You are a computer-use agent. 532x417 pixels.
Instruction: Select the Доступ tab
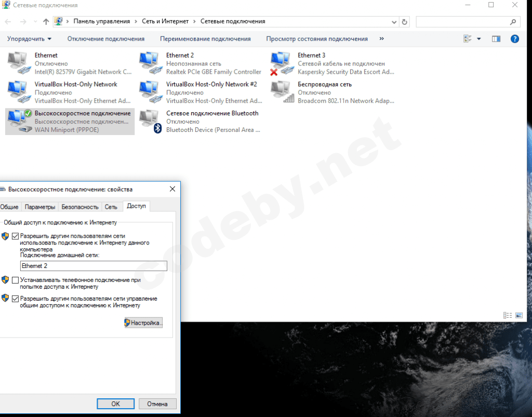click(x=136, y=206)
